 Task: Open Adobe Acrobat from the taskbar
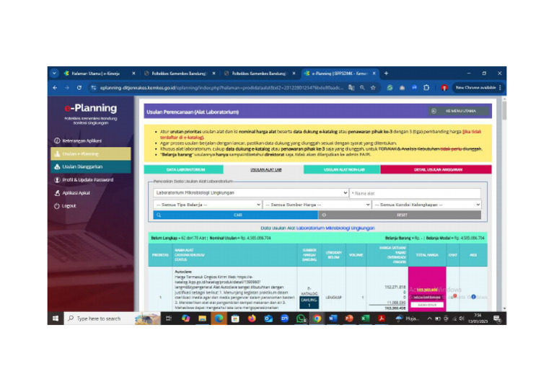(382, 318)
